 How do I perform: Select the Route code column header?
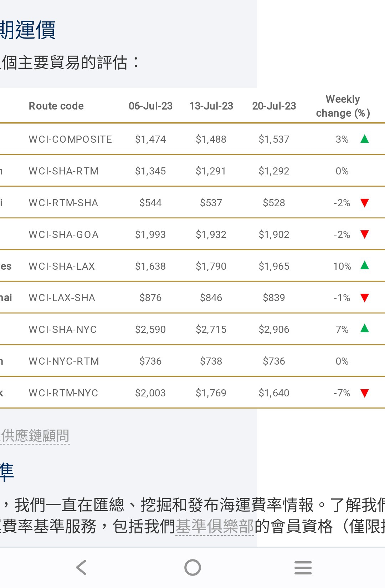tap(56, 106)
